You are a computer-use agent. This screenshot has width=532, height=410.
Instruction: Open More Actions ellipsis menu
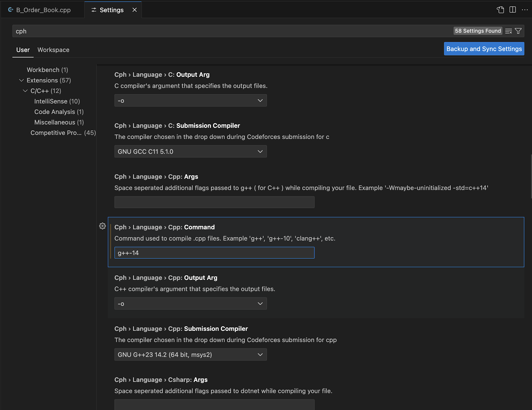click(x=525, y=10)
